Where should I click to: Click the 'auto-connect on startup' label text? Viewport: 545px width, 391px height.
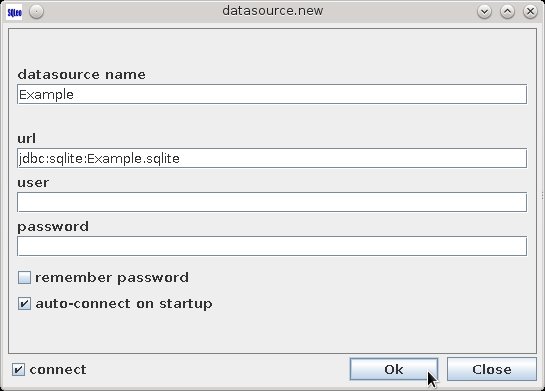[124, 304]
